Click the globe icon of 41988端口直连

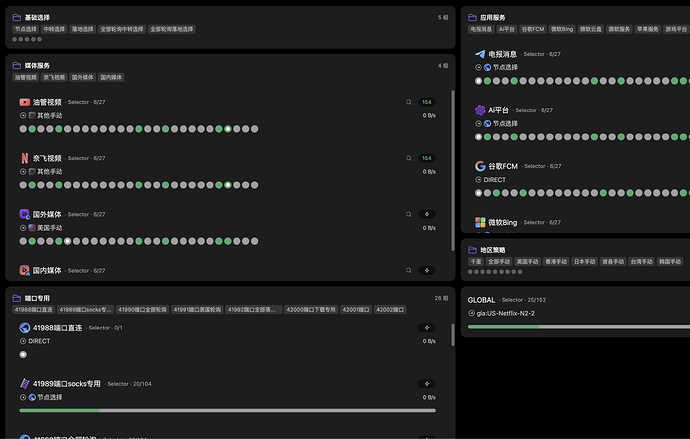click(x=25, y=328)
